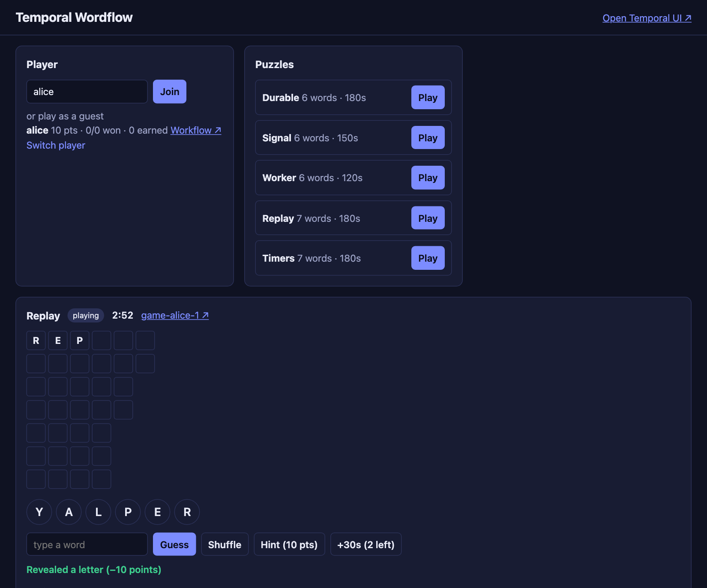707x588 pixels.
Task: Click the A letter tile
Action: [69, 512]
